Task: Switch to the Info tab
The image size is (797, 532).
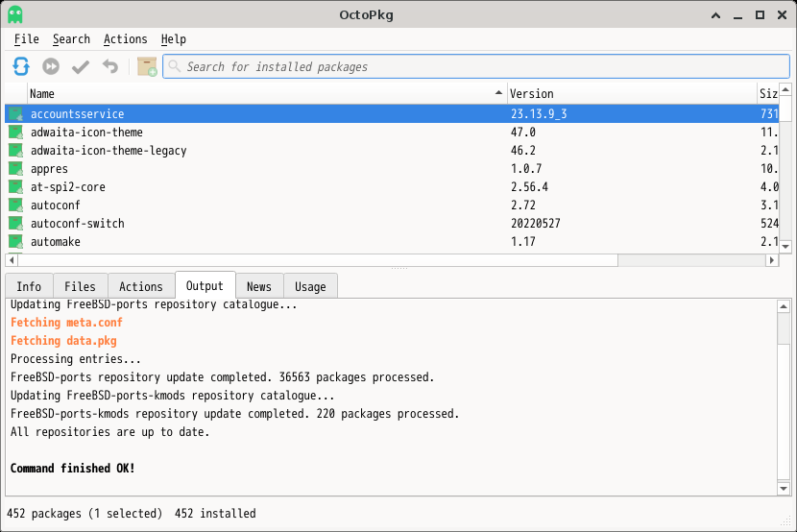Action: (29, 286)
